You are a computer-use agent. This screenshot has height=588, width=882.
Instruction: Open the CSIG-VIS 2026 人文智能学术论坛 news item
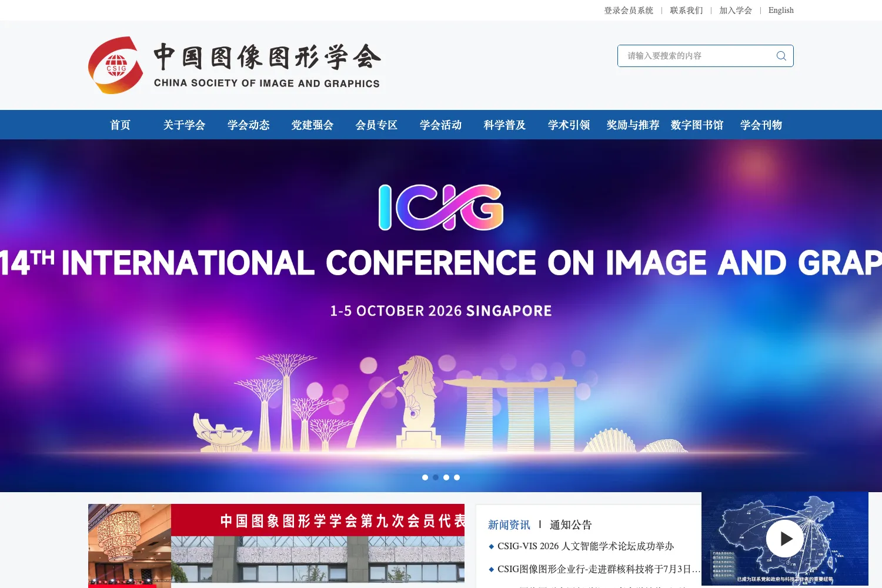[x=586, y=546]
